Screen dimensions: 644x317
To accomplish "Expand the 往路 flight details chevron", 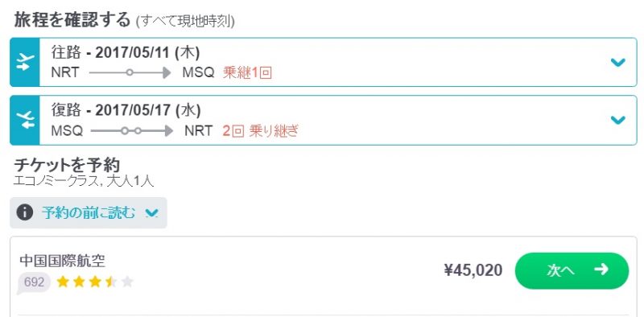I will pyautogui.click(x=617, y=62).
